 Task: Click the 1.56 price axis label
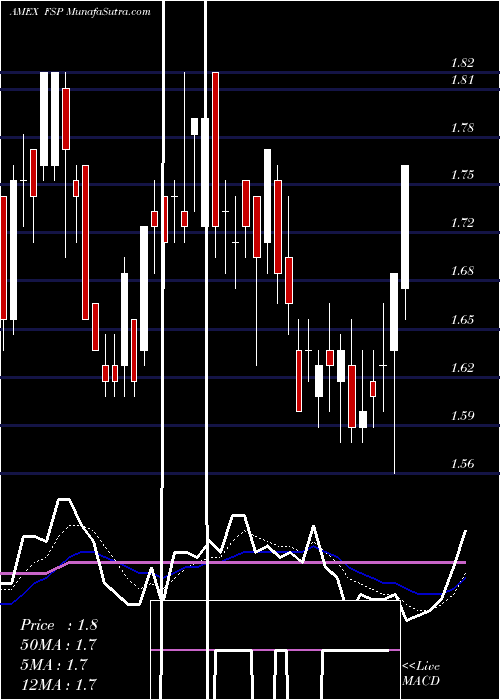[462, 463]
